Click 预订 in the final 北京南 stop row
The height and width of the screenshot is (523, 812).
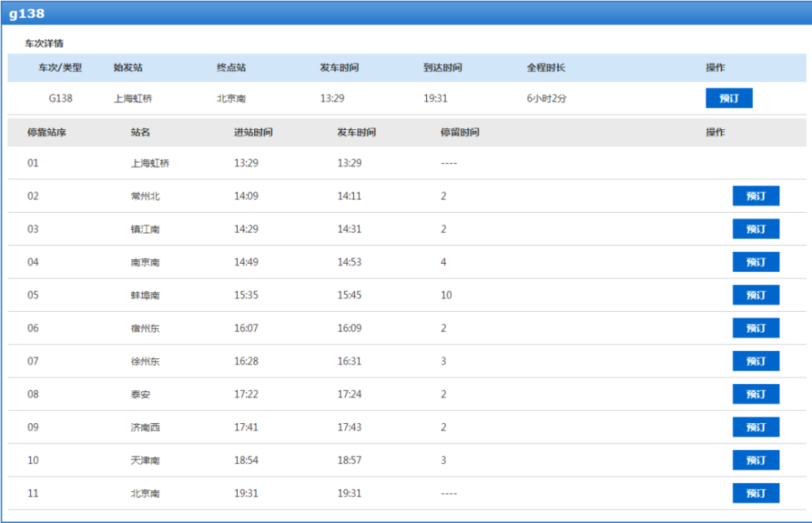click(755, 493)
